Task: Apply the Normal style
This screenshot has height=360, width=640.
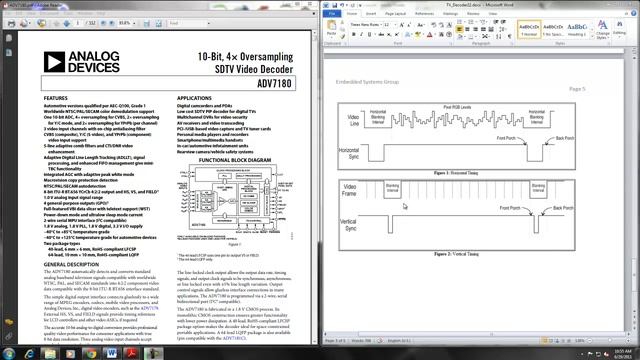Action: pos(529,29)
